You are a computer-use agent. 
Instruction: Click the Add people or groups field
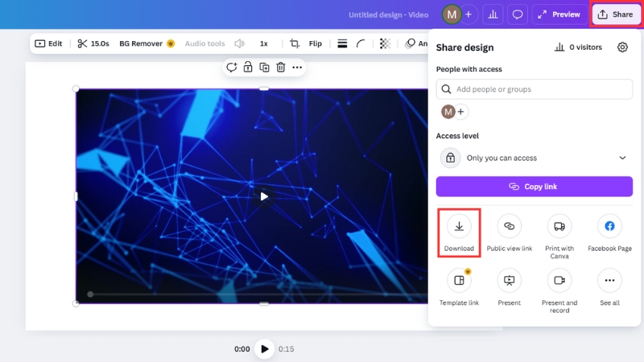(x=534, y=89)
